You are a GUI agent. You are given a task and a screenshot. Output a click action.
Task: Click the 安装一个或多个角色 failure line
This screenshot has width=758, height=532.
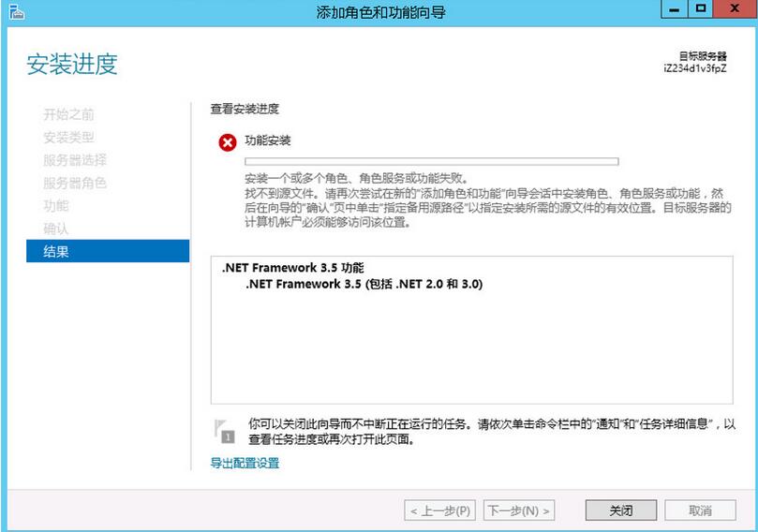tap(357, 178)
